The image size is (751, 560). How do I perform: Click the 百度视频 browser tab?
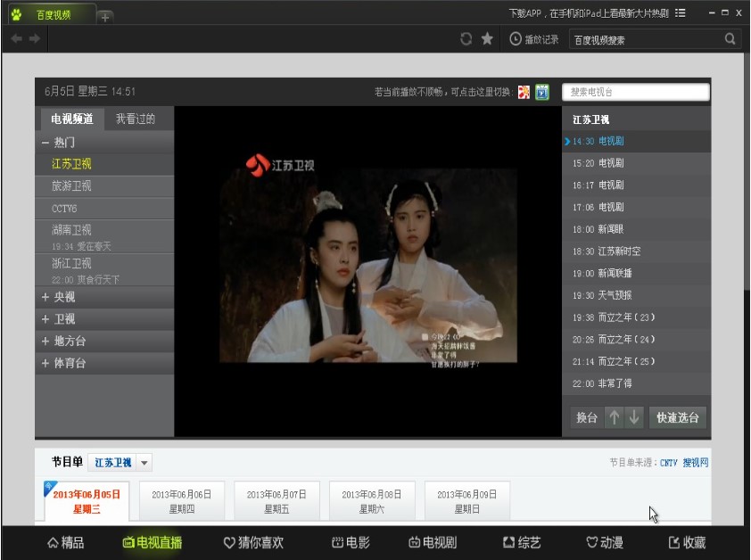point(53,15)
